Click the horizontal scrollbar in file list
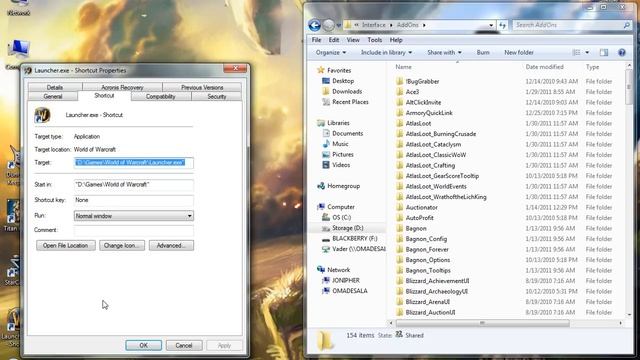Image resolution: width=640 pixels, height=360 pixels. tap(482, 323)
